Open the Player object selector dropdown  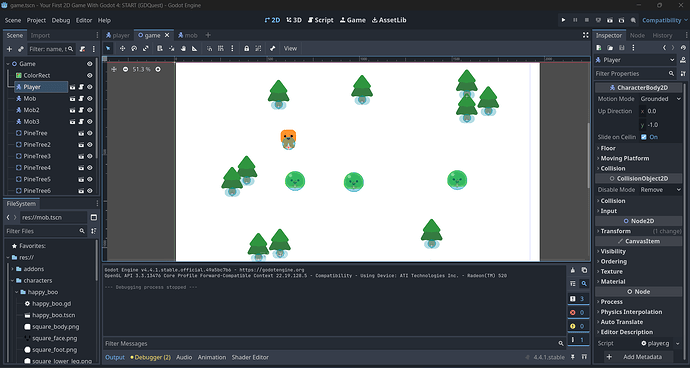[635, 60]
